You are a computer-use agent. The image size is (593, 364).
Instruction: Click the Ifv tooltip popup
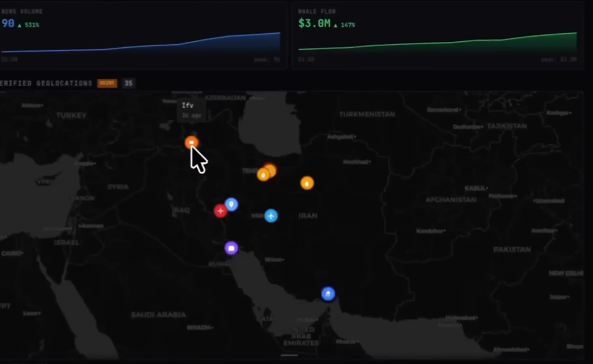click(191, 110)
